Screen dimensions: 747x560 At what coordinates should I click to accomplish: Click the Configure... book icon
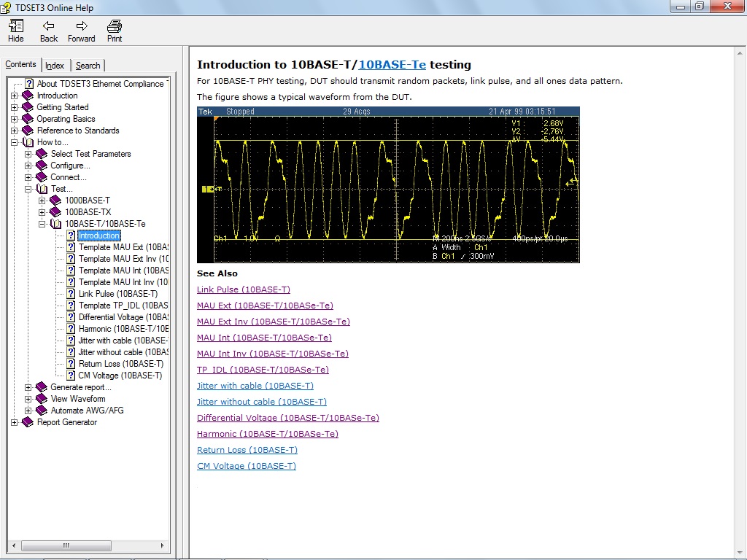click(x=42, y=166)
